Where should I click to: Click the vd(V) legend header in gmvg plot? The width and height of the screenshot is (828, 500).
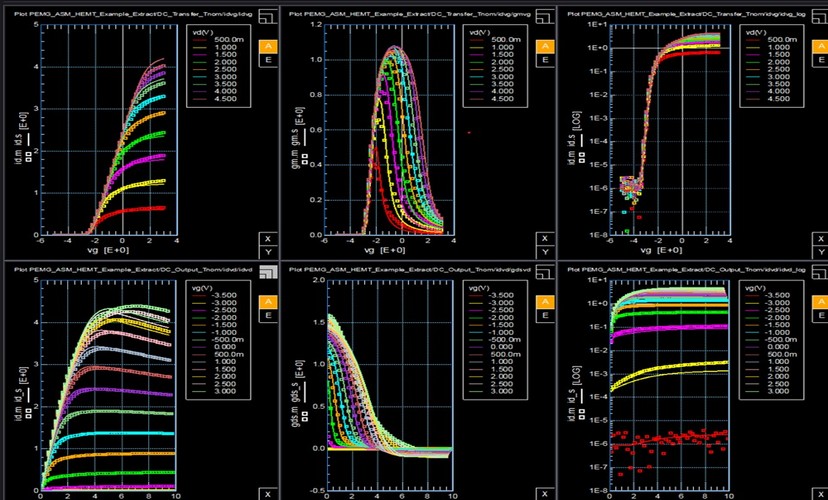481,32
